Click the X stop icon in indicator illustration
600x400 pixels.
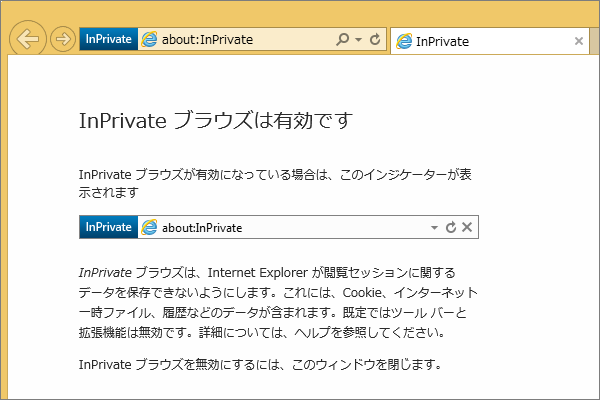point(467,227)
